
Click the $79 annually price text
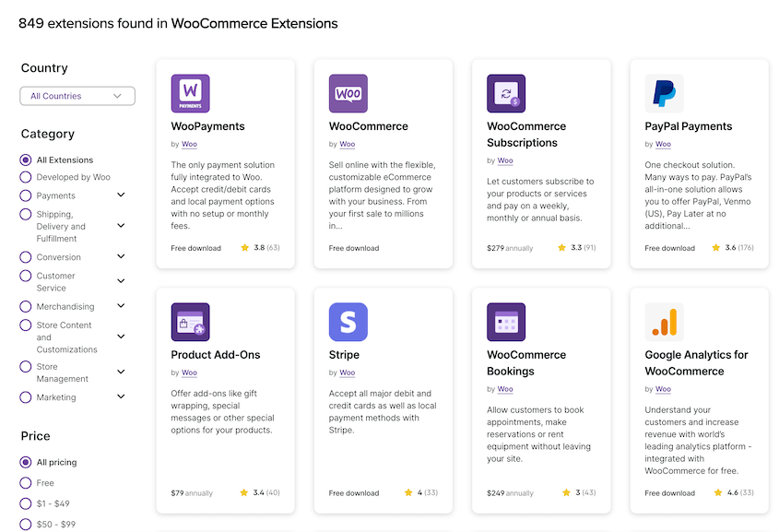tap(191, 492)
